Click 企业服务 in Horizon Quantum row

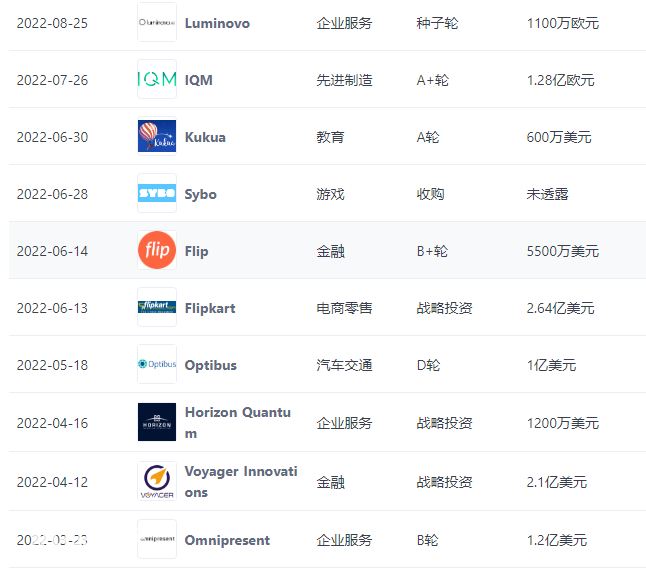[x=344, y=423]
